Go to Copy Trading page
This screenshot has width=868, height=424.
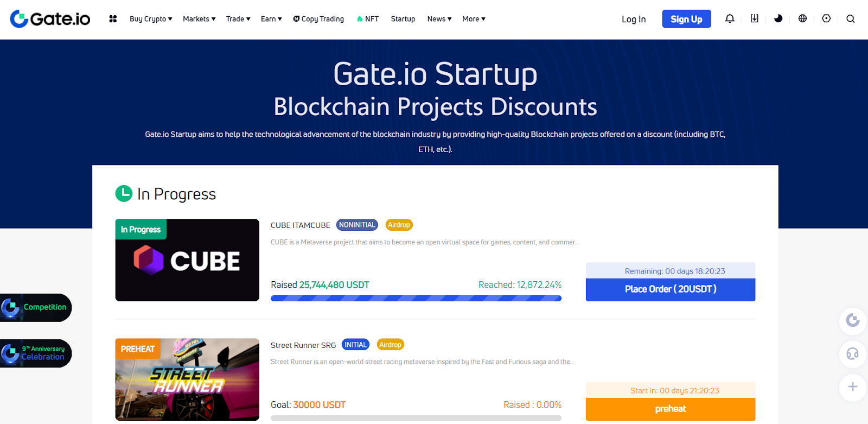click(x=318, y=19)
